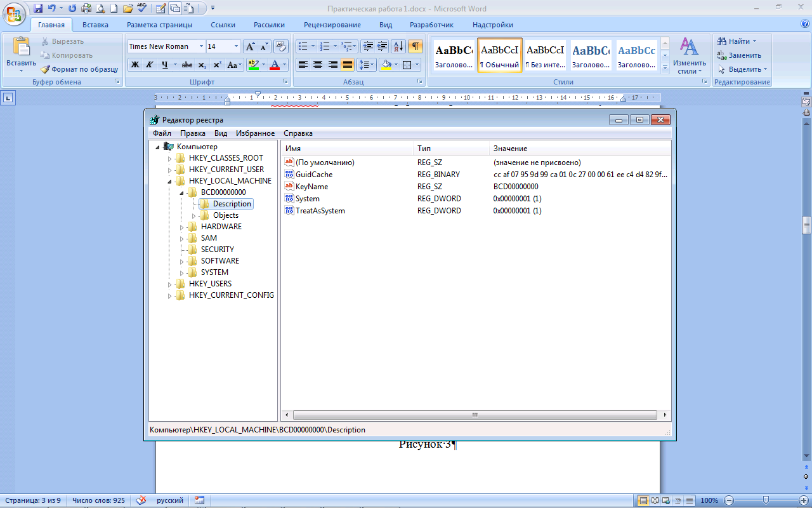
Task: Click the open folder icon in toolbar
Action: pyautogui.click(x=128, y=8)
